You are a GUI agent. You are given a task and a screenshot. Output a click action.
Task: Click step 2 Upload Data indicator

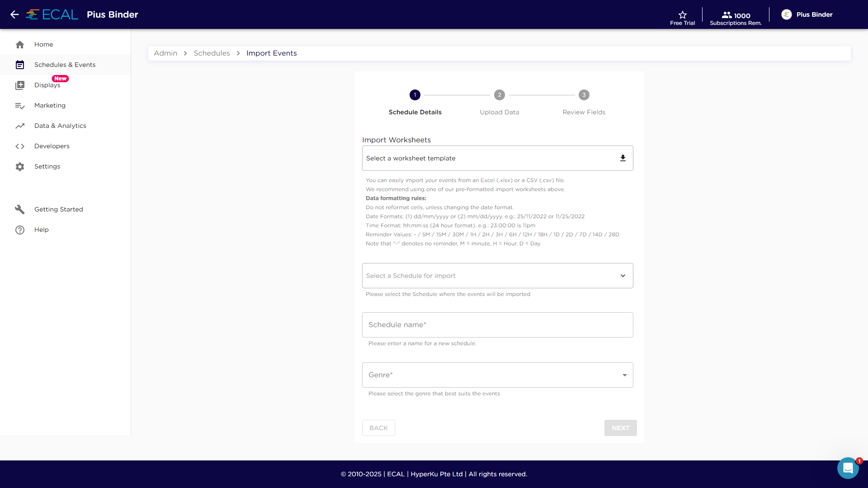pos(499,95)
